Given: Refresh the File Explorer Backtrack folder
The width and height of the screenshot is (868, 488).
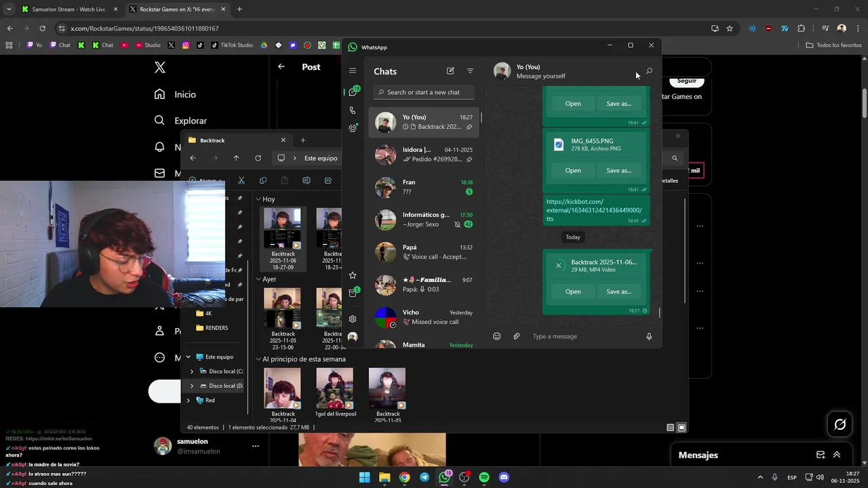Looking at the screenshot, I should (258, 158).
